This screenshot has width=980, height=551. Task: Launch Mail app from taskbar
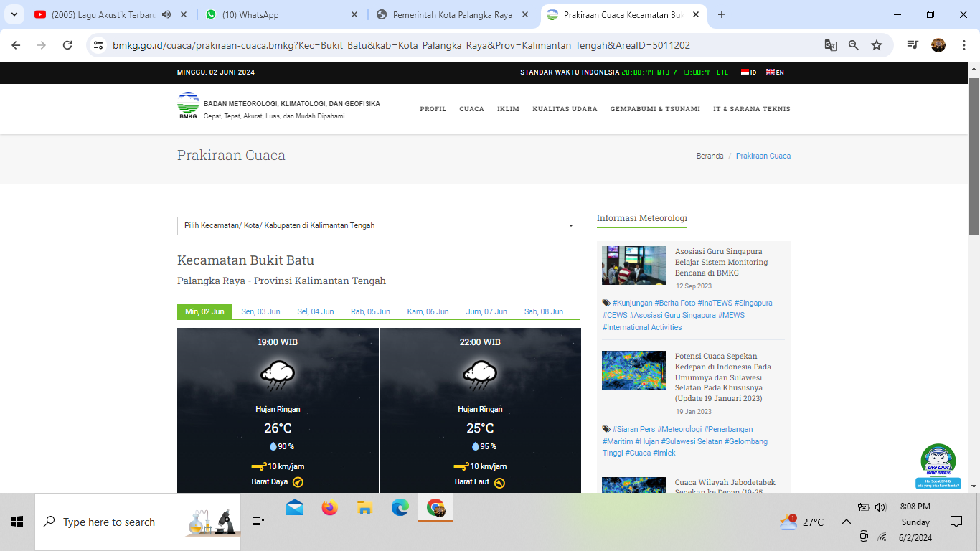click(x=295, y=508)
